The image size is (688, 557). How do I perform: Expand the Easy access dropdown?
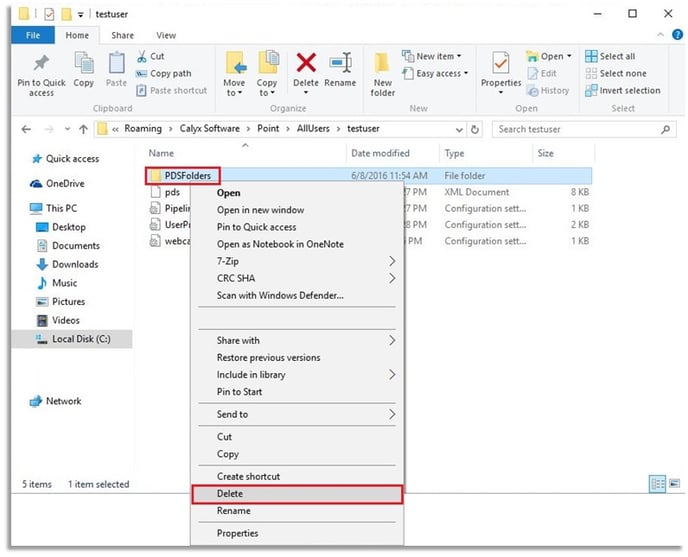(466, 73)
